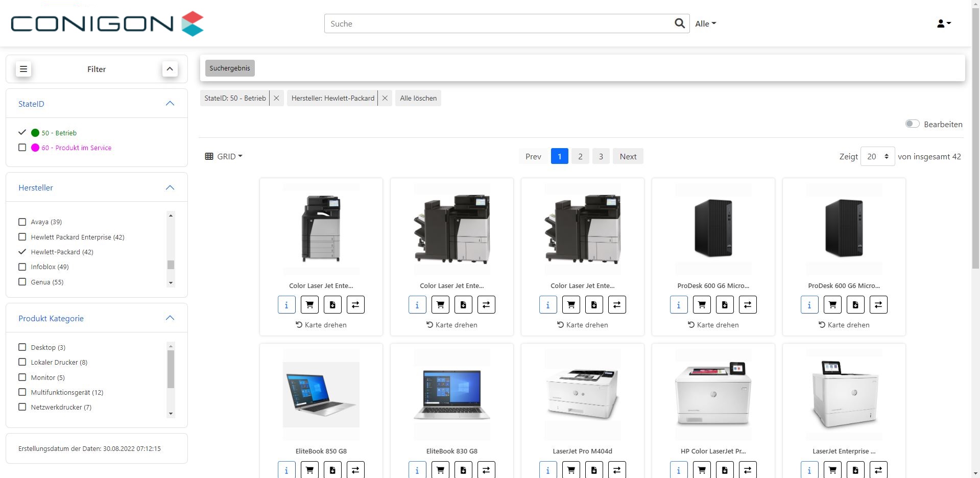Click Next pagination button

[x=628, y=156]
